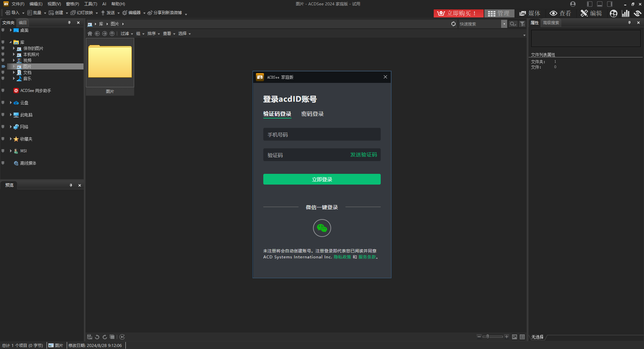Tap the WeChat one-click login icon
The width and height of the screenshot is (644, 349).
coord(322,228)
